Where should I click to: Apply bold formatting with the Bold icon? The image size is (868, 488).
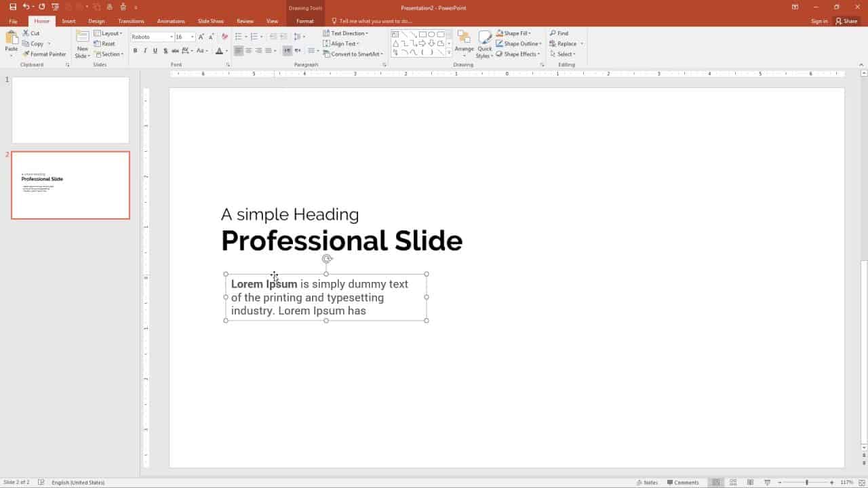135,50
